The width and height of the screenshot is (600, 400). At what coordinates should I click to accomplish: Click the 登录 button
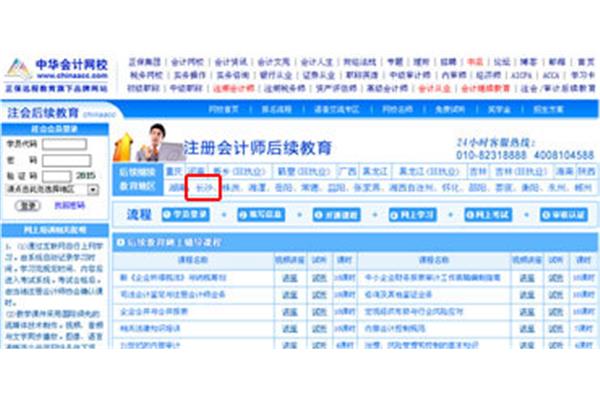click(x=28, y=206)
